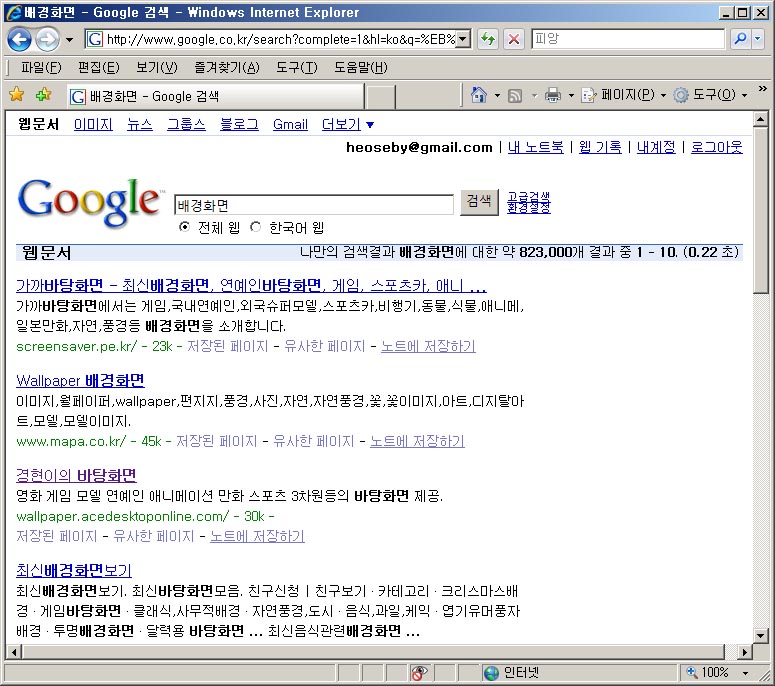The image size is (775, 686).
Task: Open the 보기(V) menu
Action: (157, 67)
